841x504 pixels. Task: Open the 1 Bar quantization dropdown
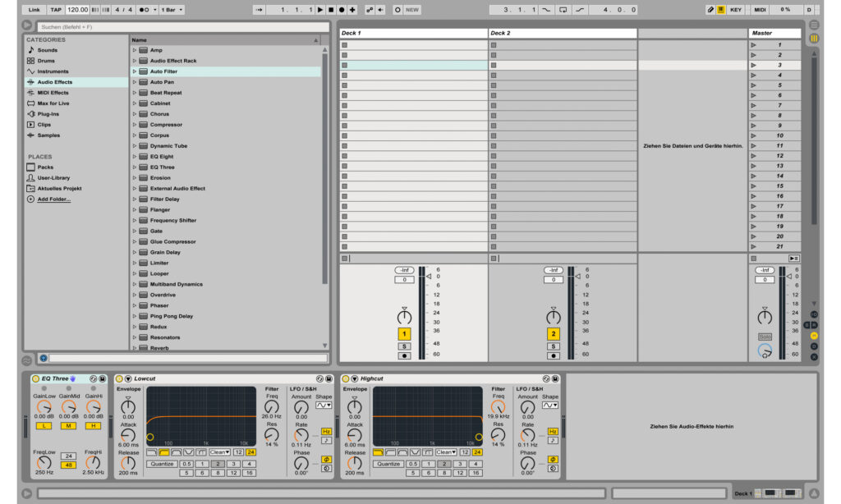(x=172, y=10)
